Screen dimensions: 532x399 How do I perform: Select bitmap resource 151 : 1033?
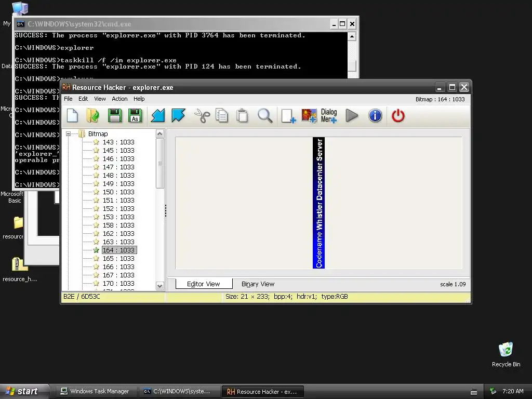tap(118, 200)
